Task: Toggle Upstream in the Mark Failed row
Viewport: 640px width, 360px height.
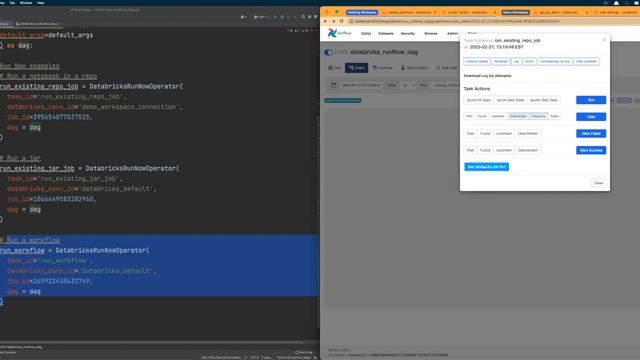Action: pos(504,133)
